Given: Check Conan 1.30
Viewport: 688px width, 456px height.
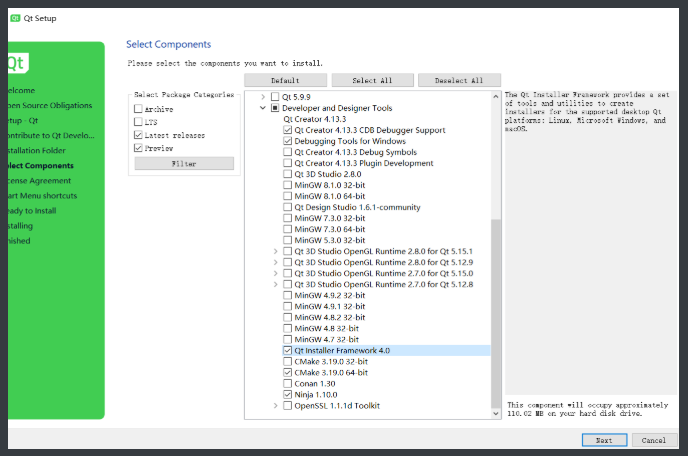Looking at the screenshot, I should click(x=287, y=384).
